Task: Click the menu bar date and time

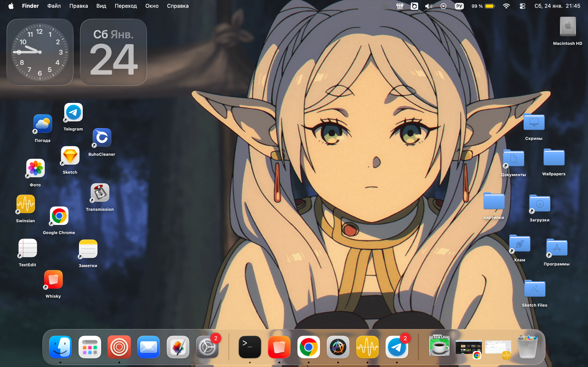Action: click(557, 6)
